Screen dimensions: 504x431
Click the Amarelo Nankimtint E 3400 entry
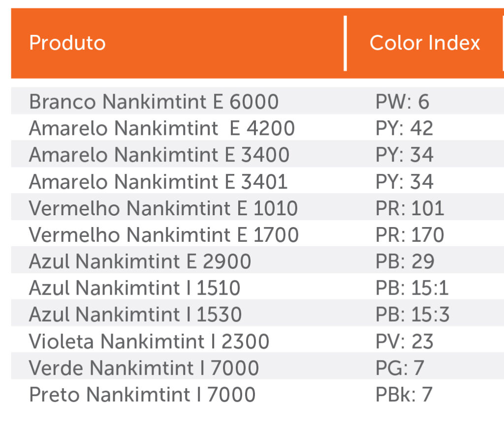pos(159,155)
